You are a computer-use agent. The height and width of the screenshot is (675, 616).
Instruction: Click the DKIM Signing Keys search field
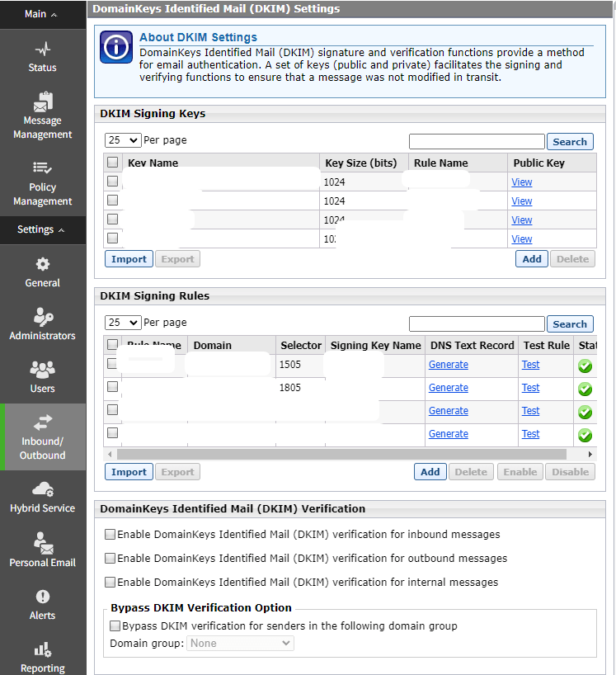477,141
